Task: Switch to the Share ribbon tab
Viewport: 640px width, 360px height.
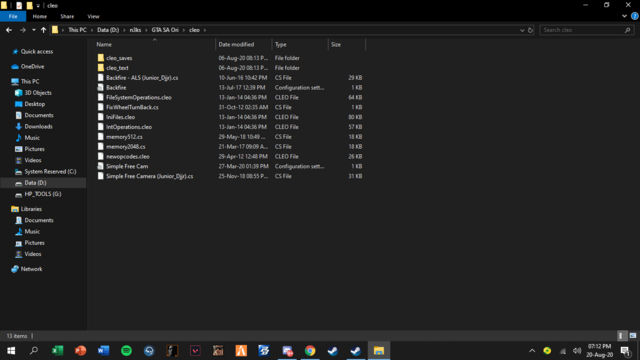Action: pyautogui.click(x=67, y=16)
